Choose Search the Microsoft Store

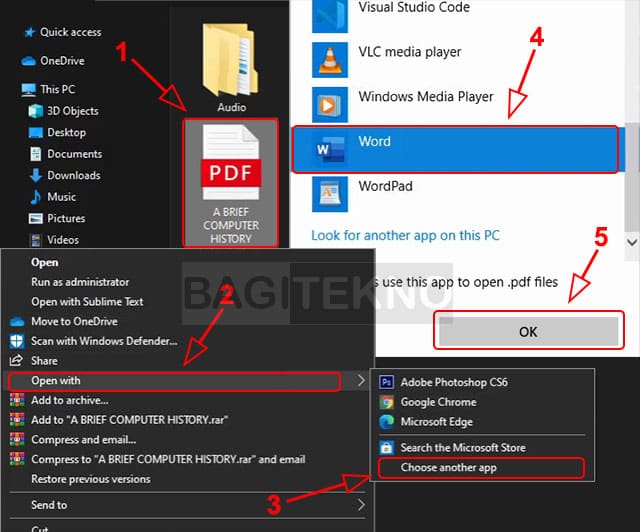(x=463, y=448)
